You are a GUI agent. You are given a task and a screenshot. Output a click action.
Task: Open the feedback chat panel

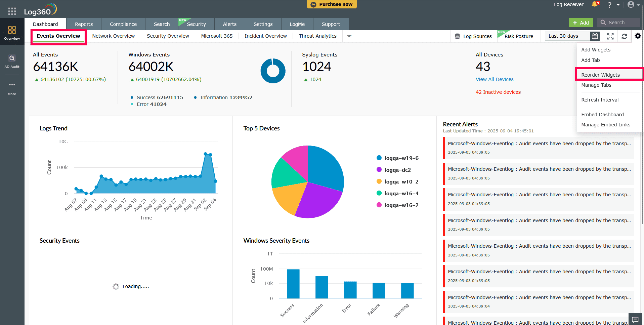tap(635, 319)
